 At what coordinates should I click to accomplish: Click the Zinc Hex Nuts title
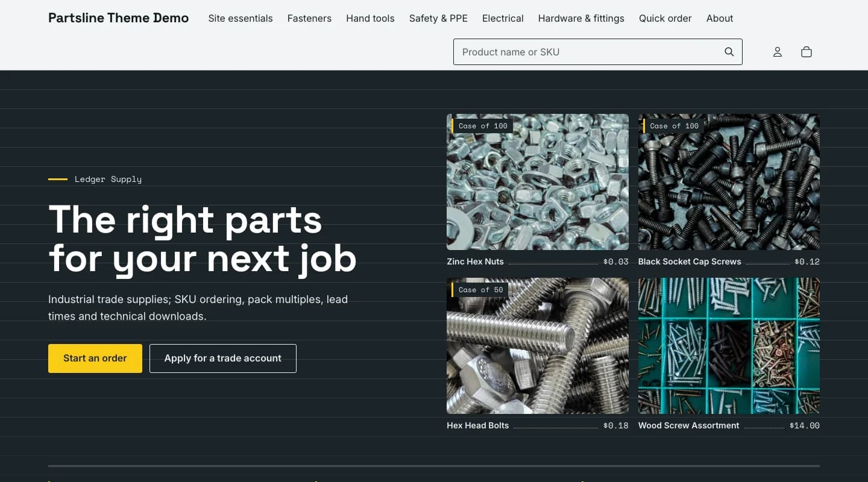pos(475,261)
